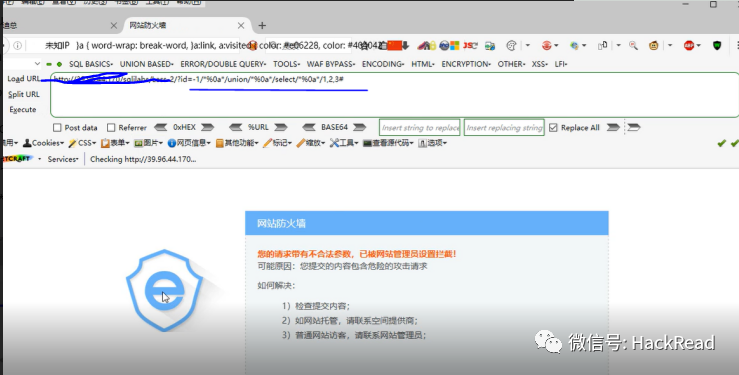The height and width of the screenshot is (375, 739).
Task: Click the Chinese flag extension icon
Action: click(x=394, y=45)
